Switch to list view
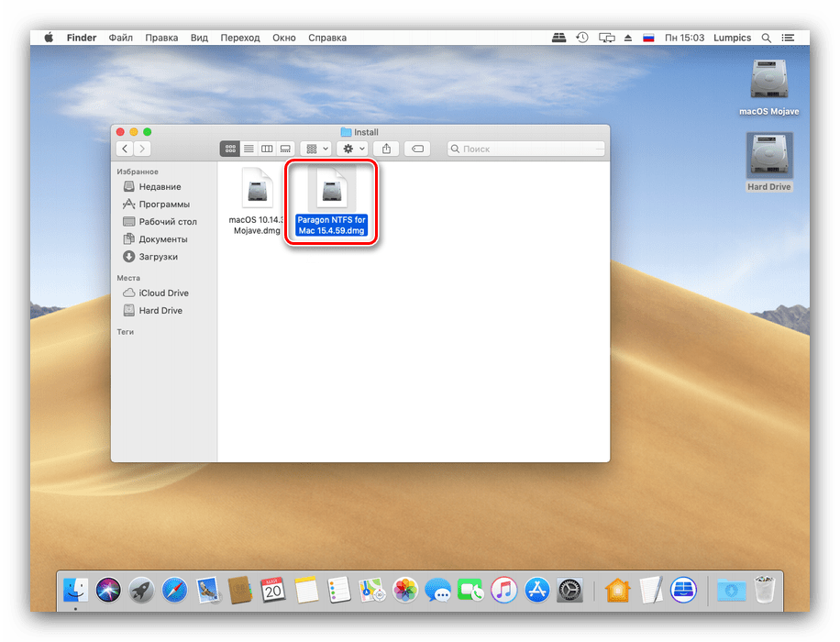Image resolution: width=840 pixels, height=642 pixels. point(249,149)
